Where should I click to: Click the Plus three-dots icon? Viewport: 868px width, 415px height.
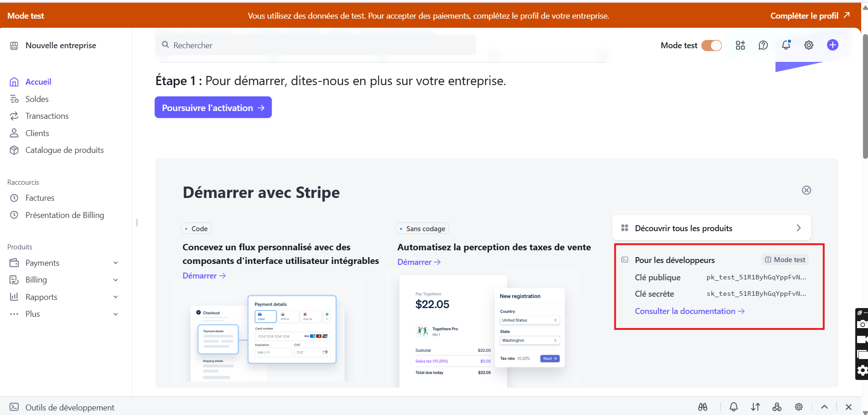click(14, 314)
